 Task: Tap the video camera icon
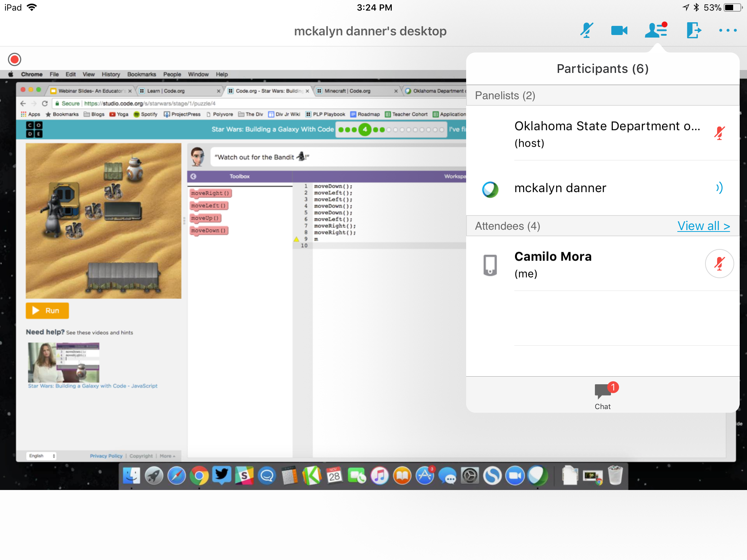coord(619,31)
